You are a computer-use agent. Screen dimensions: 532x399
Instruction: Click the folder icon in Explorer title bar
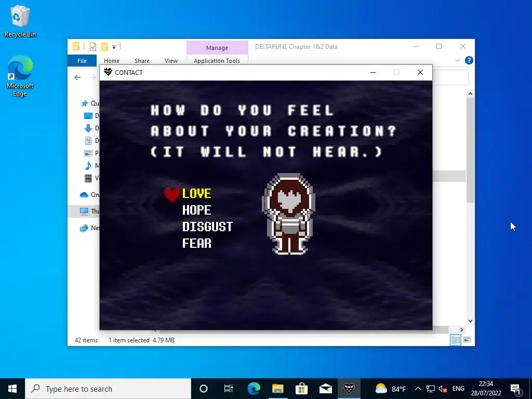tap(76, 46)
